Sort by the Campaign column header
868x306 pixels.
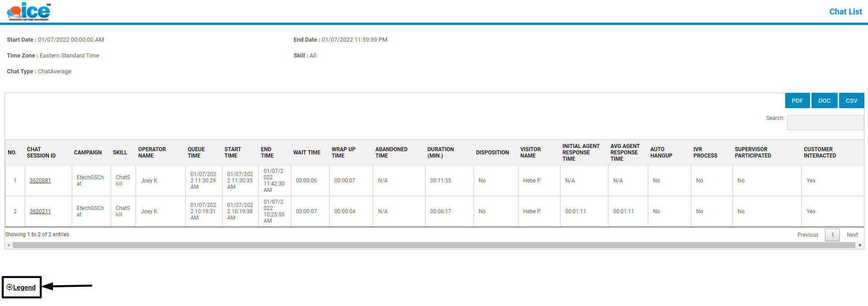click(x=88, y=153)
